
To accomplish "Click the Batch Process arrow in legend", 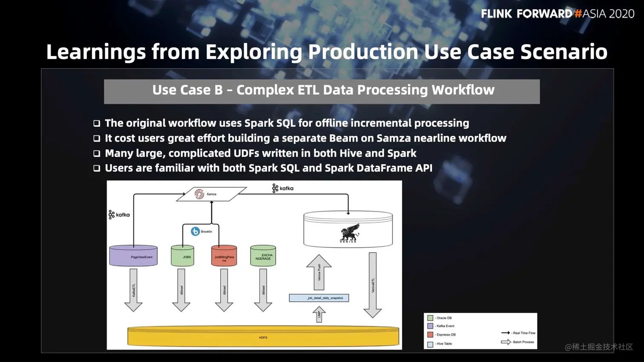I will pos(506,342).
